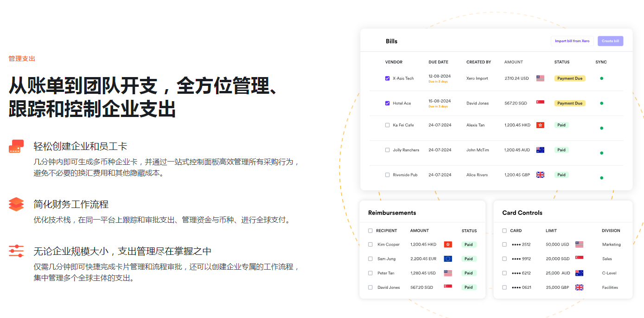Select the Kim Cooper checkbox in Reimbursements
This screenshot has width=644, height=318.
pos(370,244)
